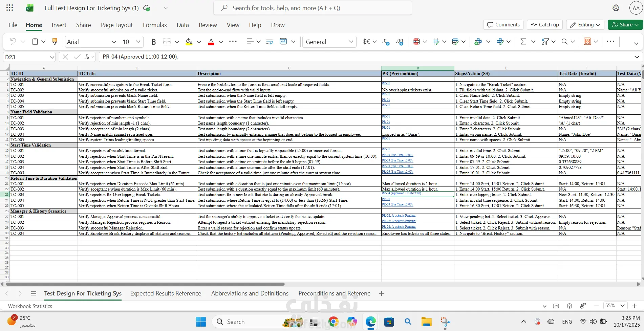Click the zoom out minus icon
The image size is (644, 331).
[x=596, y=306]
